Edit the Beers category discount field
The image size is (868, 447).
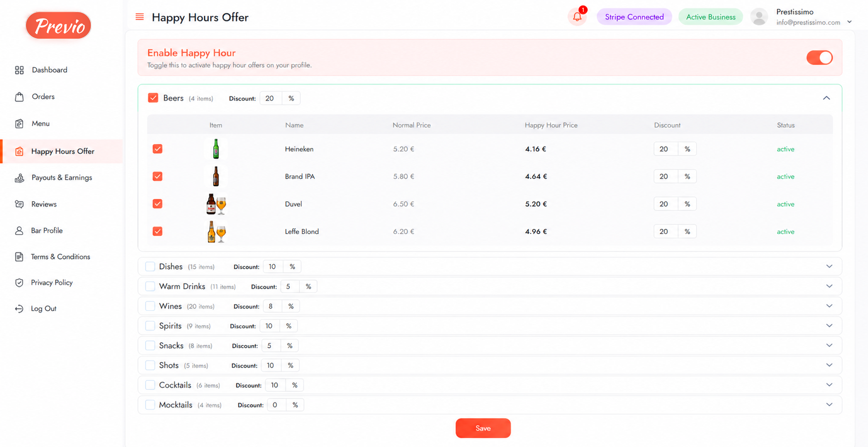[x=271, y=98]
